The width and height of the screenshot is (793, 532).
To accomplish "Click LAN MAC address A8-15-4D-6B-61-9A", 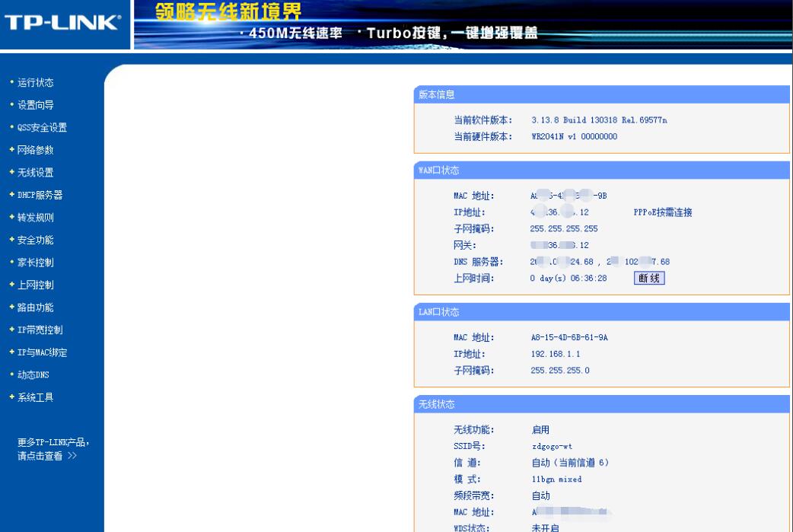I will (x=569, y=337).
